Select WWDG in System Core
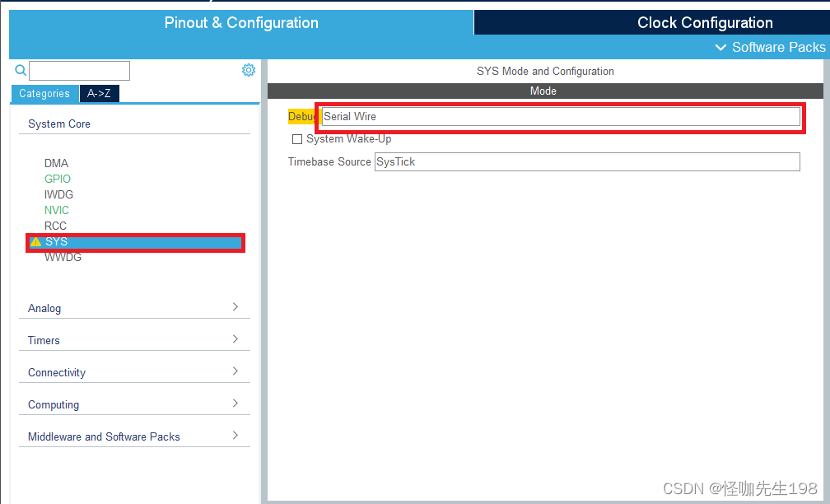Screen dimensions: 830x504 (63, 257)
